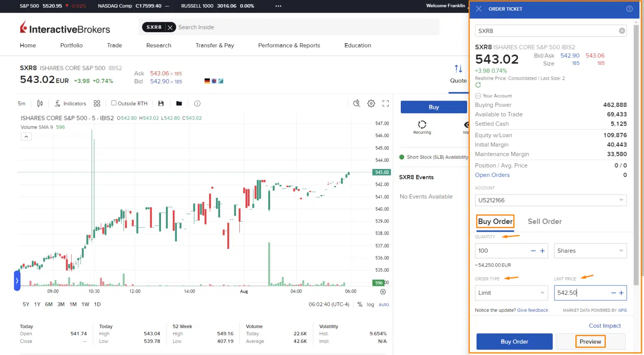Viewport: 644px width, 355px height.
Task: Expand the chart to fullscreen
Action: pyautogui.click(x=385, y=103)
